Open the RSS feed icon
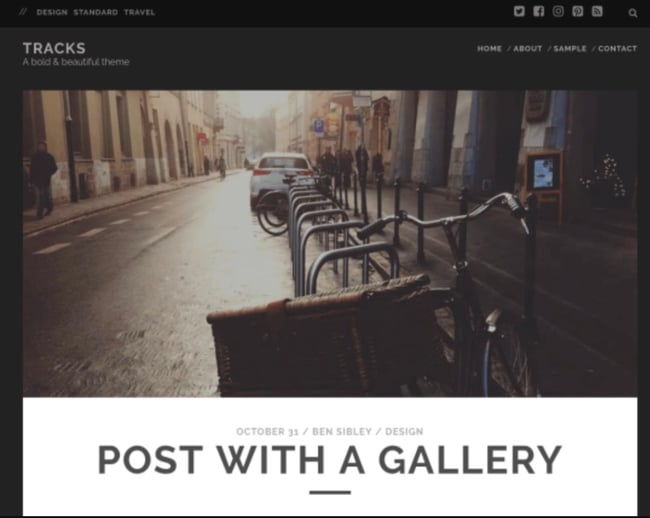The image size is (650, 518). pyautogui.click(x=597, y=12)
